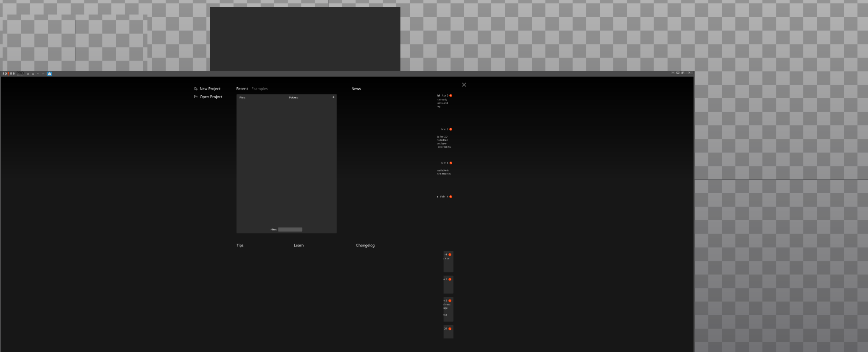Click the undo arrow in title bar
This screenshot has width=868, height=352.
tap(38, 74)
